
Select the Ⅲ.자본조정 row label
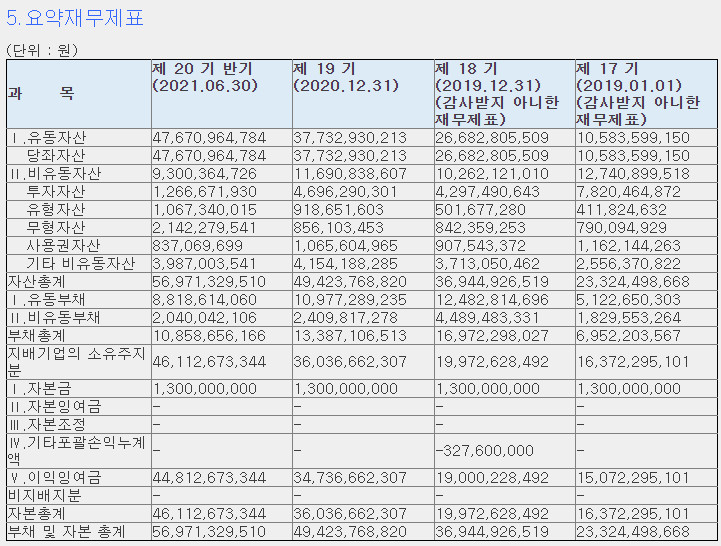[47, 425]
